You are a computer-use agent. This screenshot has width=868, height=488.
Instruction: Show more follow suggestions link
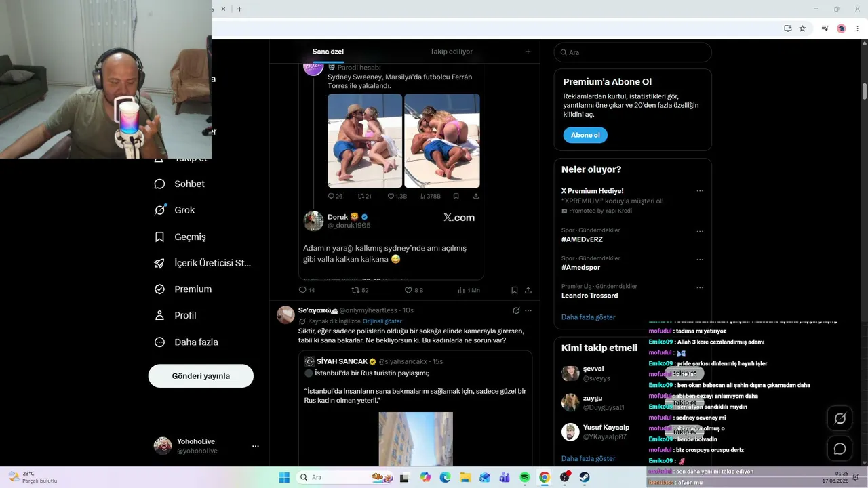[589, 458]
